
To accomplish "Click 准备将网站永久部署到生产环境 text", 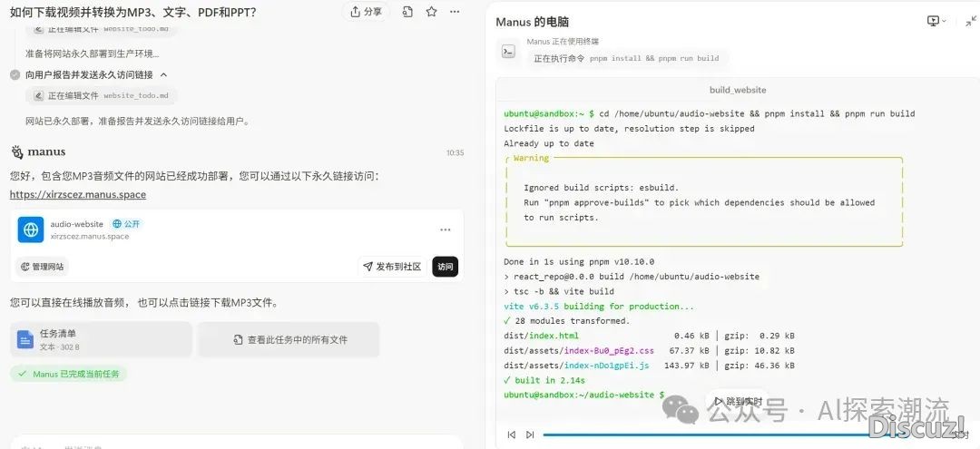I will [x=92, y=54].
